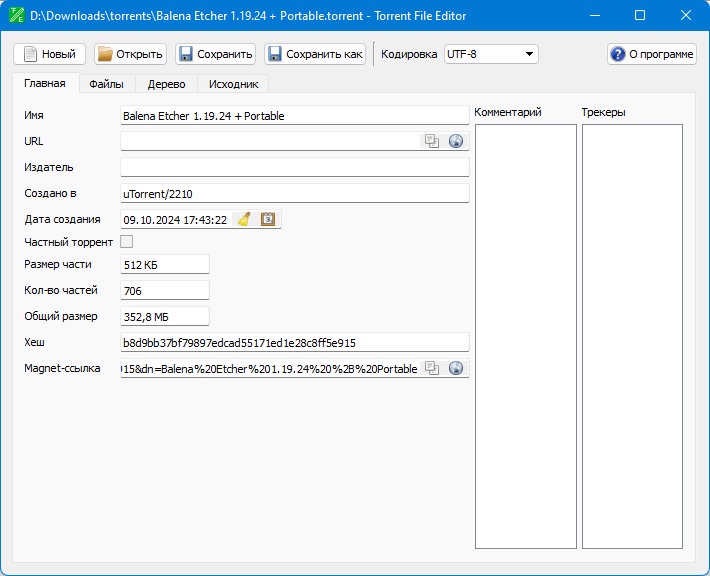This screenshot has height=576, width=710.
Task: Toggle the Частный торрент checkbox
Action: (127, 242)
